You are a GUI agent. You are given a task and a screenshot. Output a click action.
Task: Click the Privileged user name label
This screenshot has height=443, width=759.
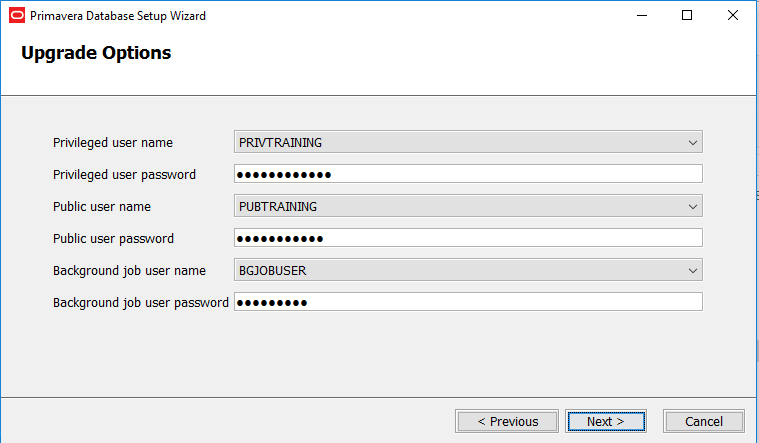point(113,143)
